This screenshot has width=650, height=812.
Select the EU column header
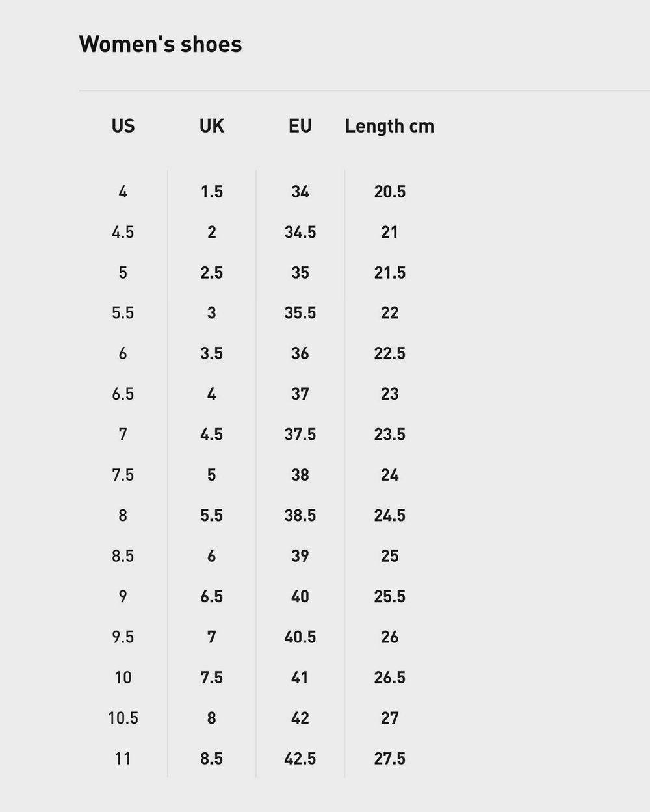(x=300, y=125)
